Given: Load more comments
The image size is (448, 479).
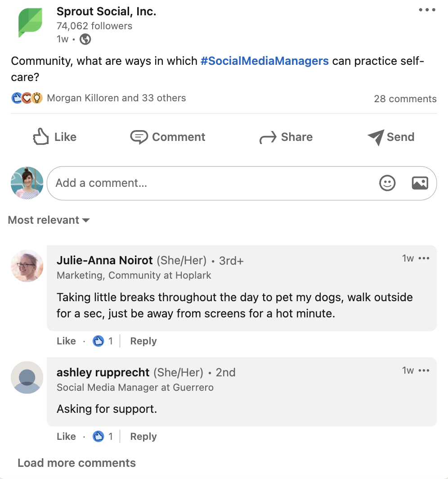Looking at the screenshot, I should pyautogui.click(x=76, y=463).
